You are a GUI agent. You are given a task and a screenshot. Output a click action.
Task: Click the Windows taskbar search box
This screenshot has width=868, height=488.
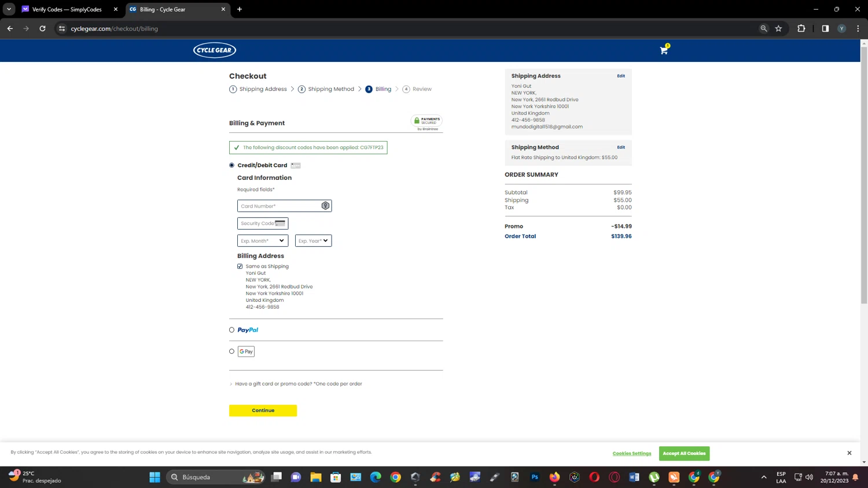(215, 477)
